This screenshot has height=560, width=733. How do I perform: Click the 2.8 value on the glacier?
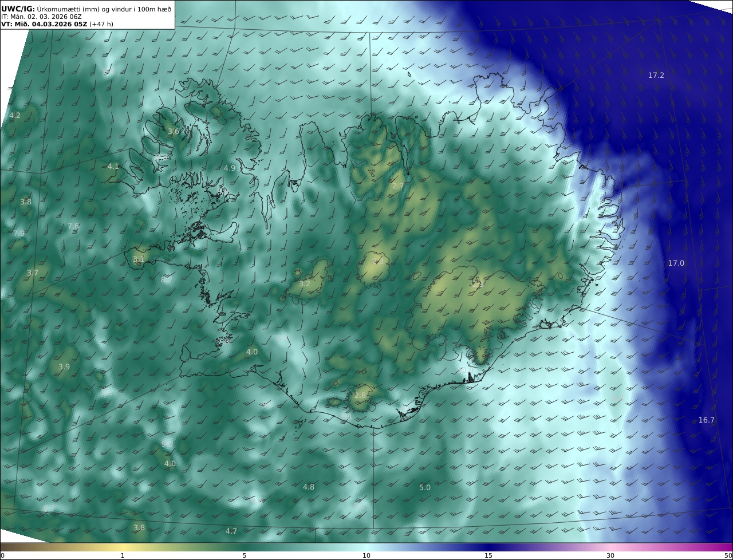(360, 395)
